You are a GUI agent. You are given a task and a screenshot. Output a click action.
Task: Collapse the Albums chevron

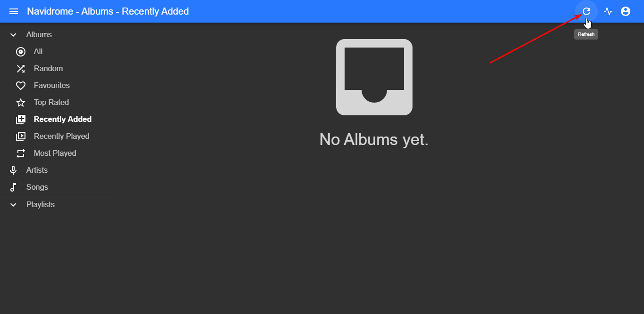click(13, 35)
